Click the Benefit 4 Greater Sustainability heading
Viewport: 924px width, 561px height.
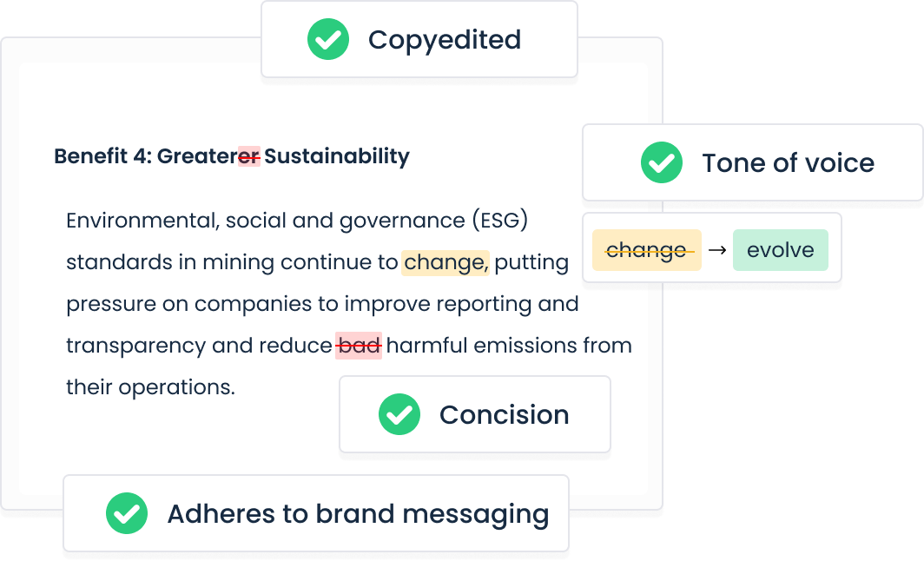pos(232,156)
